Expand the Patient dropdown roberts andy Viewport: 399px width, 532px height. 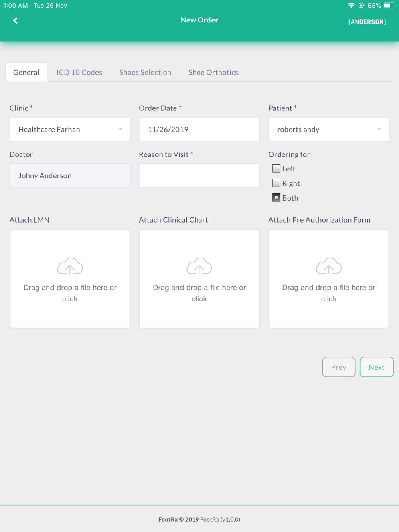point(329,129)
